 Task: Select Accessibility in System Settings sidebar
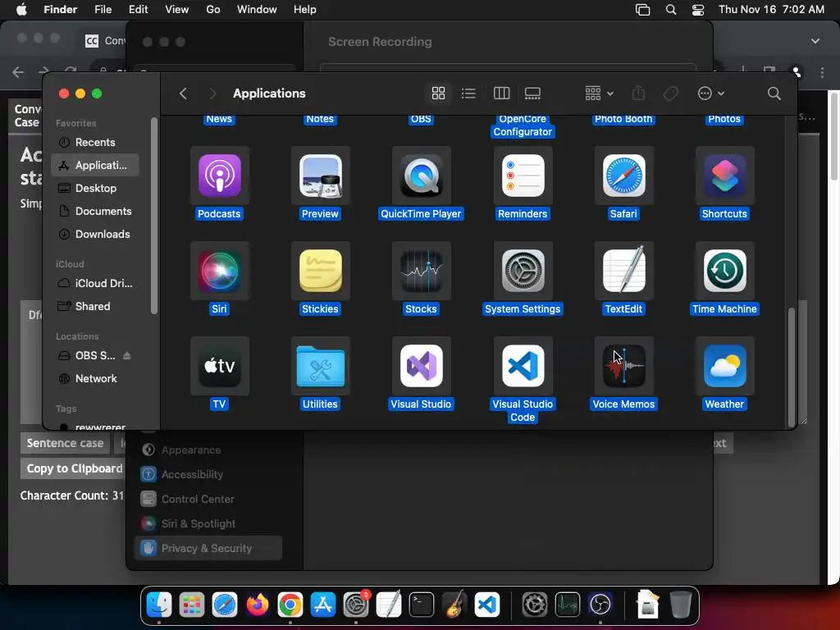[208, 474]
